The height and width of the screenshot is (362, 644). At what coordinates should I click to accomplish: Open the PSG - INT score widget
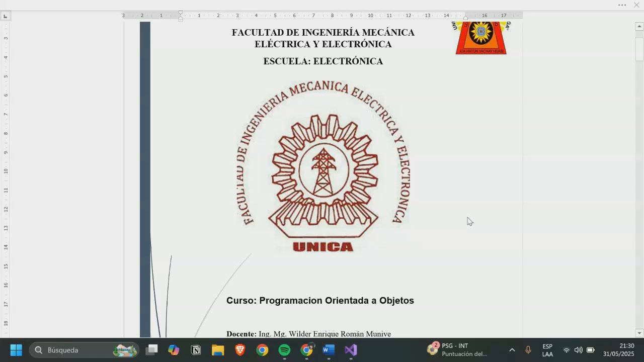pos(458,350)
